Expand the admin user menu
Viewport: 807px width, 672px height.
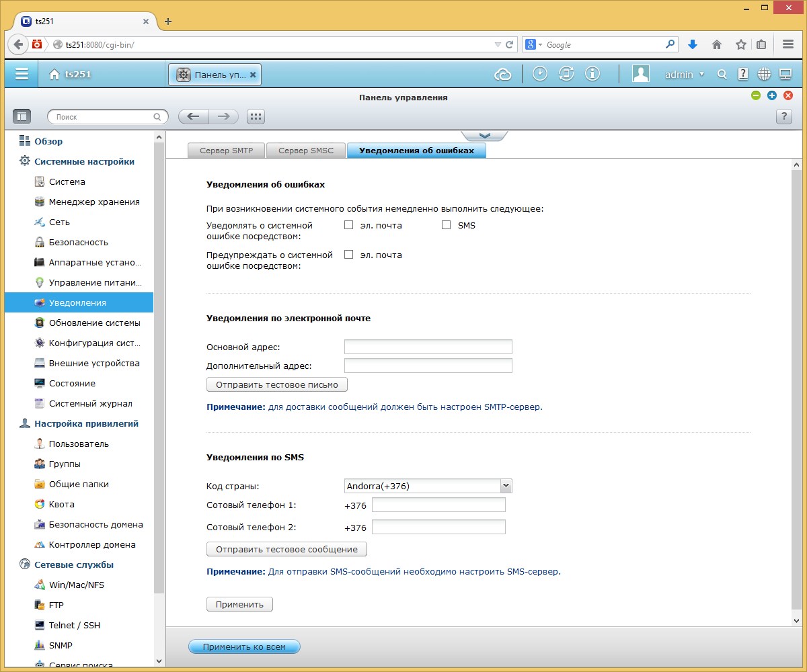685,75
